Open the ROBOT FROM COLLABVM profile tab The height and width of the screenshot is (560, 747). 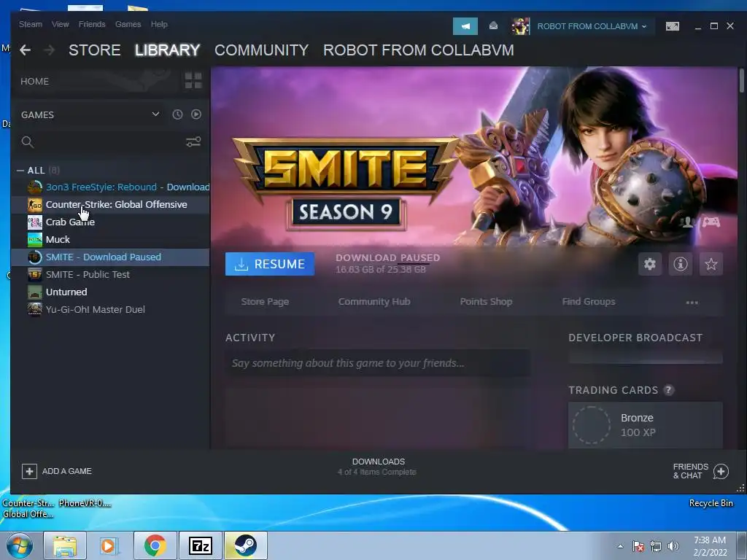(x=418, y=50)
